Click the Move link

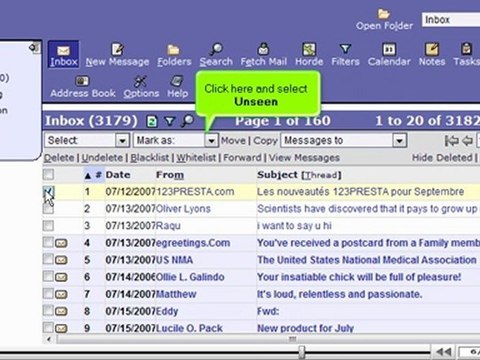coord(233,141)
